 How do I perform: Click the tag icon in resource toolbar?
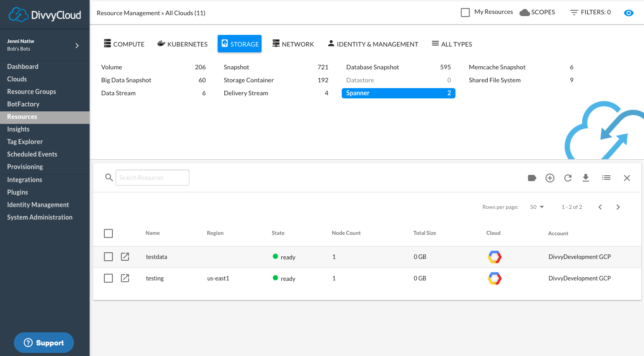pos(532,178)
